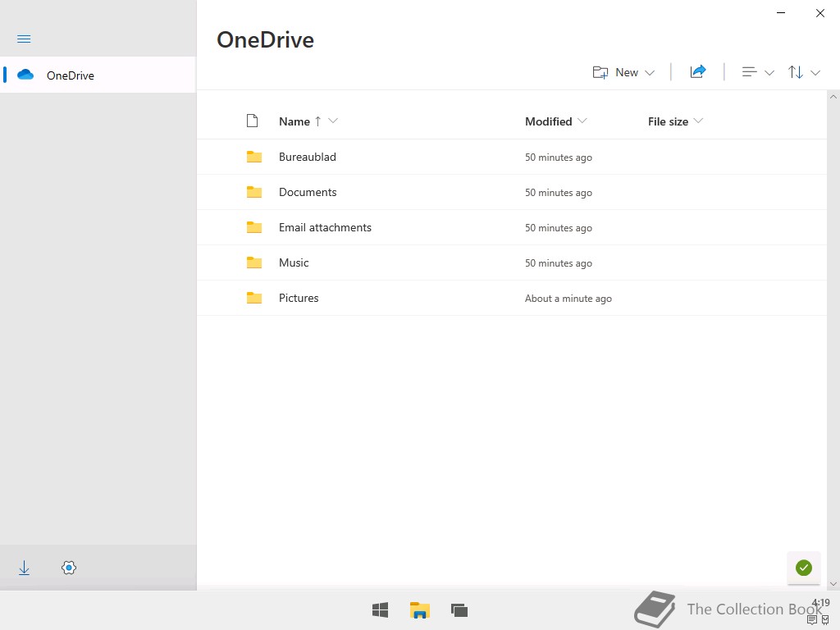Select OneDrive in the sidebar
Image resolution: width=840 pixels, height=630 pixels.
[98, 75]
